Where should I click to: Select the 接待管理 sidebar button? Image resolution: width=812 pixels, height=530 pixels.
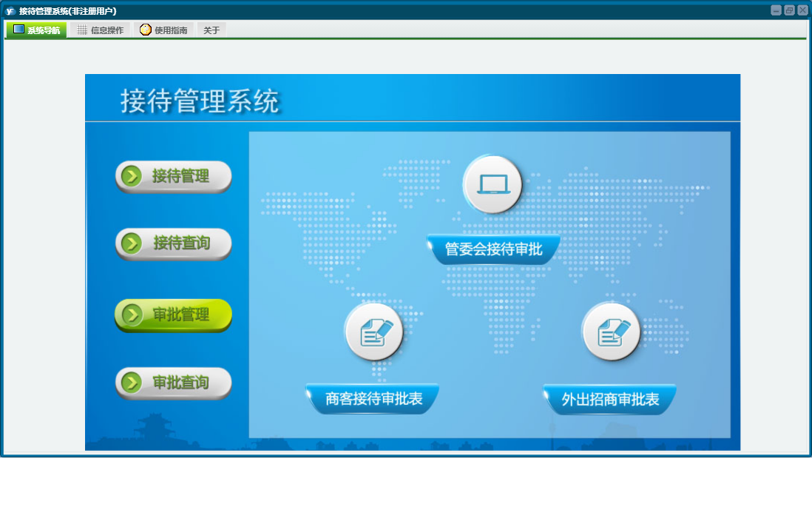tap(173, 177)
